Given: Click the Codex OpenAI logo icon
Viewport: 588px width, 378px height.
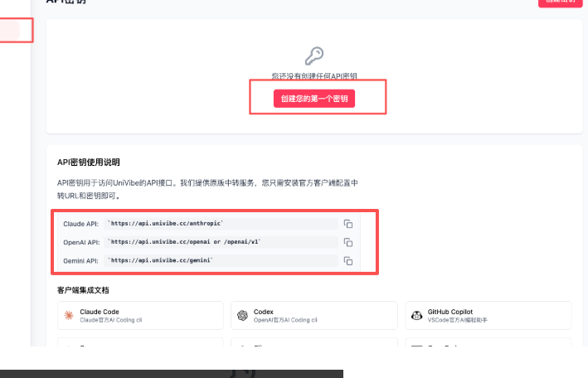Looking at the screenshot, I should (x=243, y=315).
